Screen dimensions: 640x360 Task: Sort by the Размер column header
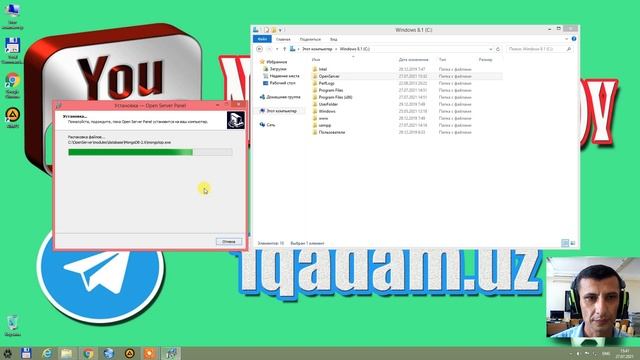(485, 60)
